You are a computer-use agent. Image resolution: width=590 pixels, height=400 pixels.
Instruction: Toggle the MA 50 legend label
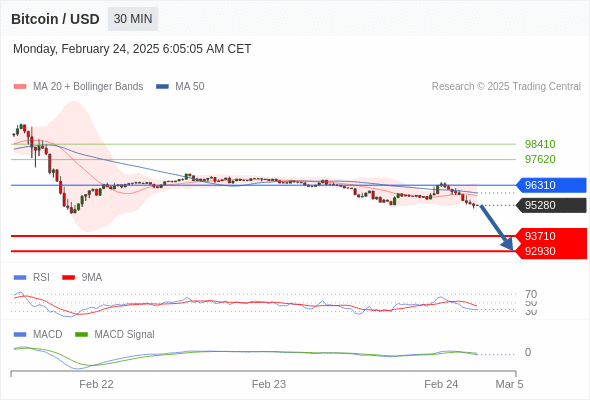click(x=190, y=87)
